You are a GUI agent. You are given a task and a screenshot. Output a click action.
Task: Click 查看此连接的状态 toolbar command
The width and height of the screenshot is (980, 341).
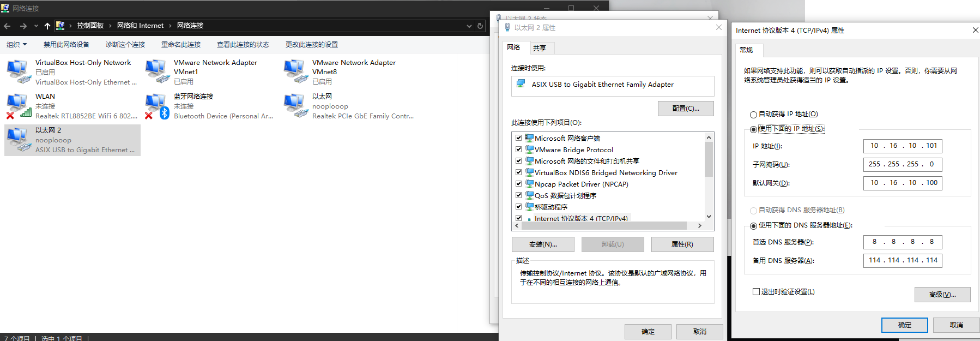coord(243,45)
